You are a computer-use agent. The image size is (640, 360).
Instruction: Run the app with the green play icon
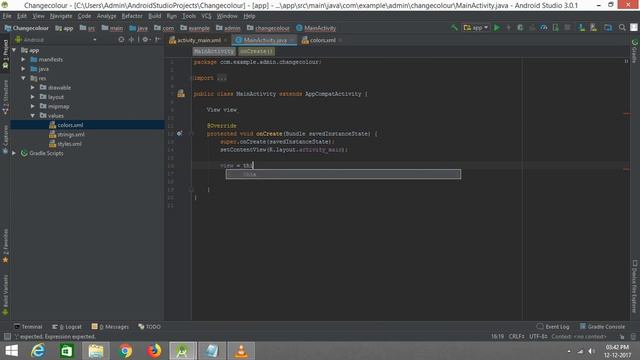(497, 28)
